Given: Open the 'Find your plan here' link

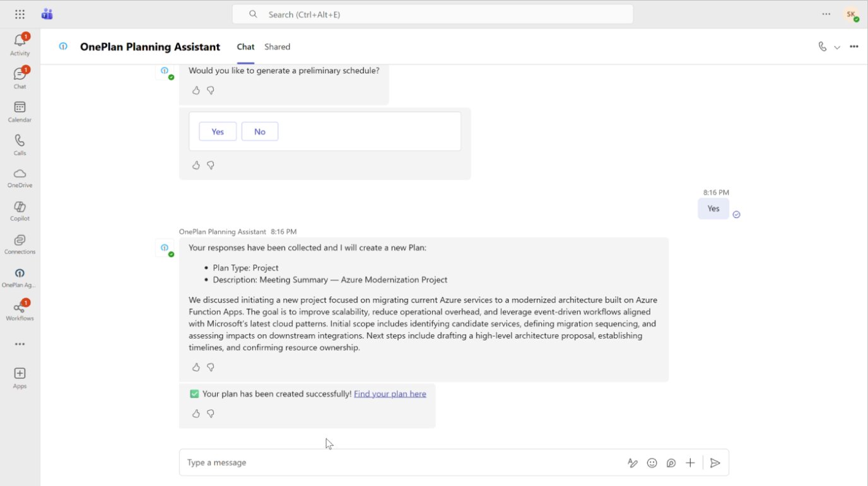Looking at the screenshot, I should [x=390, y=394].
